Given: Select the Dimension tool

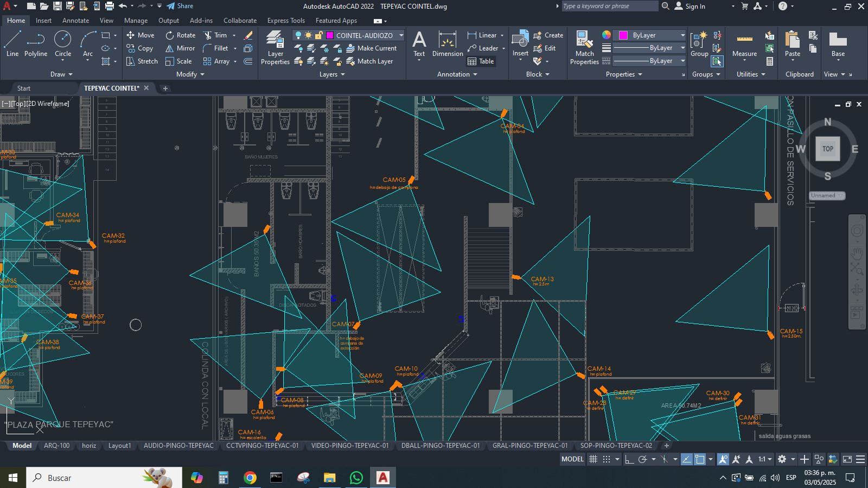Looking at the screenshot, I should coord(448,44).
